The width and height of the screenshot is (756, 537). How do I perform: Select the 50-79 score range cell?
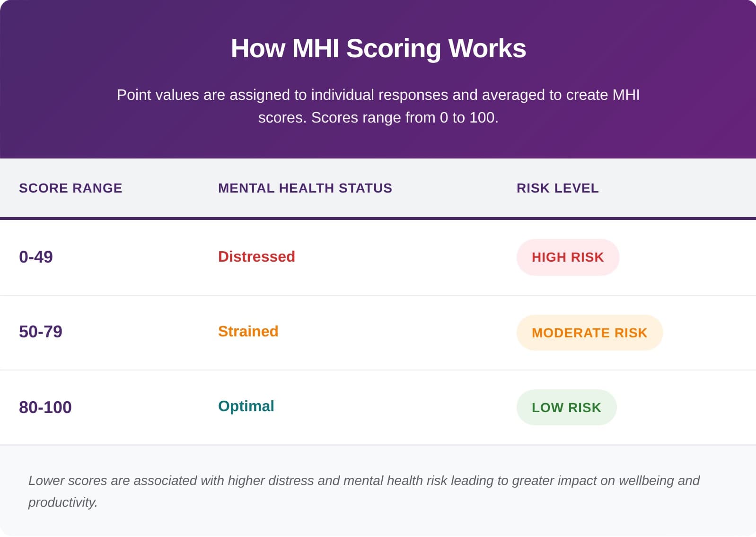41,332
